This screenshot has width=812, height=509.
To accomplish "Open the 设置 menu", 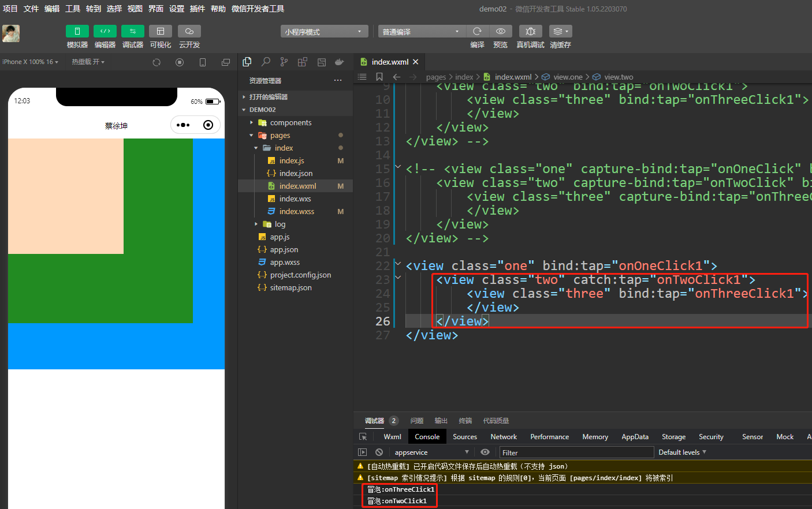I will pos(177,9).
